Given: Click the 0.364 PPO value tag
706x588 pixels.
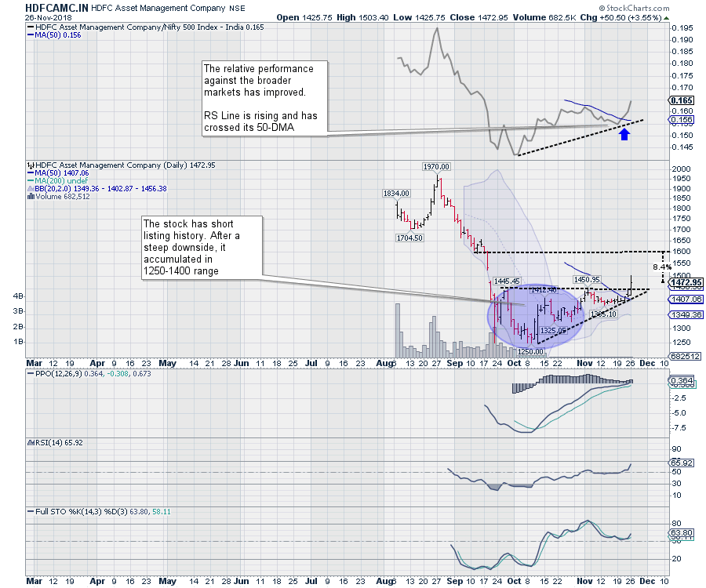Looking at the screenshot, I should (682, 380).
